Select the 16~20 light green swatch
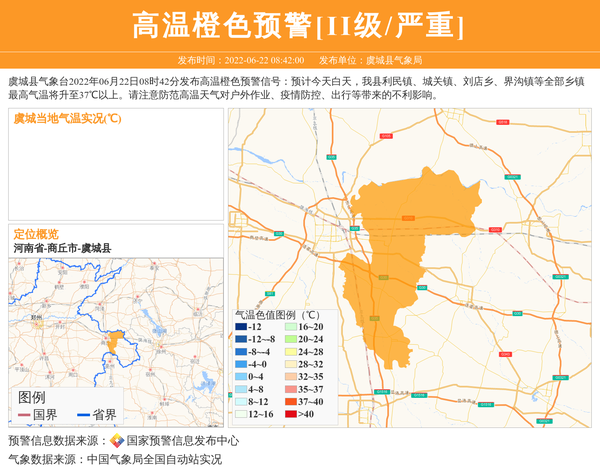 (291, 328)
